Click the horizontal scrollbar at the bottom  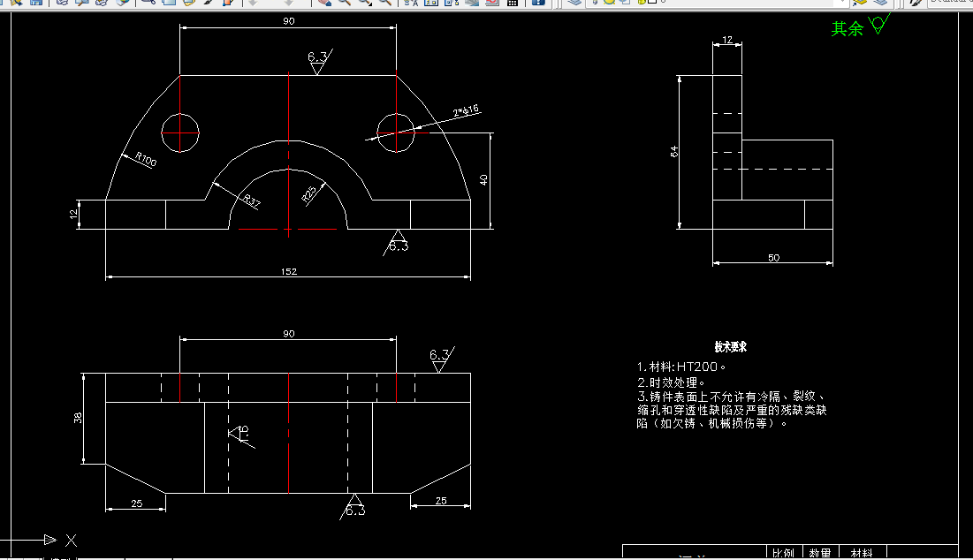click(353, 556)
